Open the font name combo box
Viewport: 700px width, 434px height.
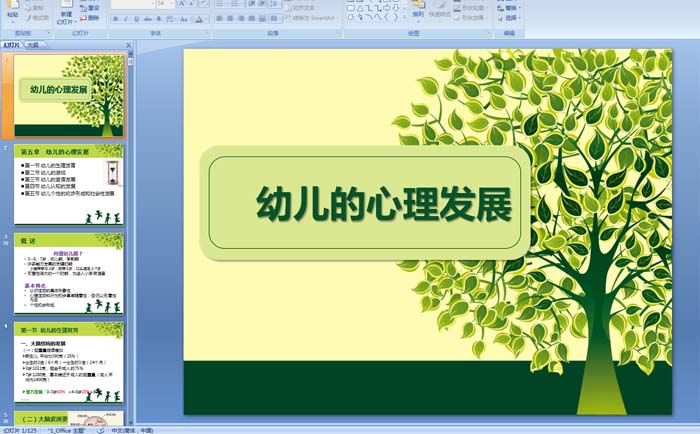[133, 4]
